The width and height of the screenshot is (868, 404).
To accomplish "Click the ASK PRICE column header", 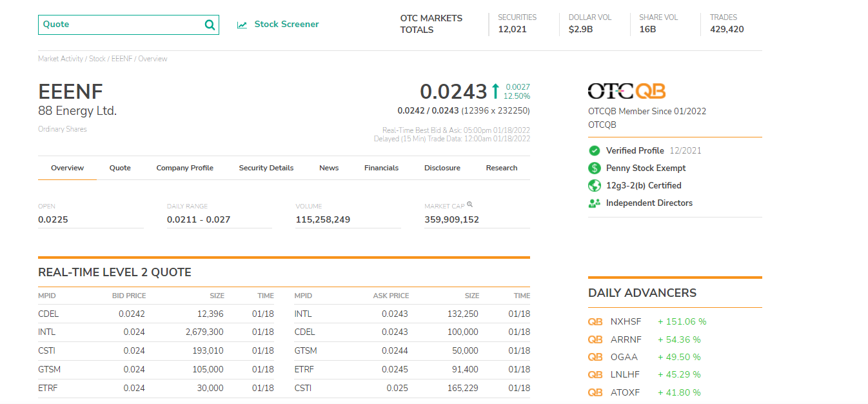I will (x=391, y=296).
